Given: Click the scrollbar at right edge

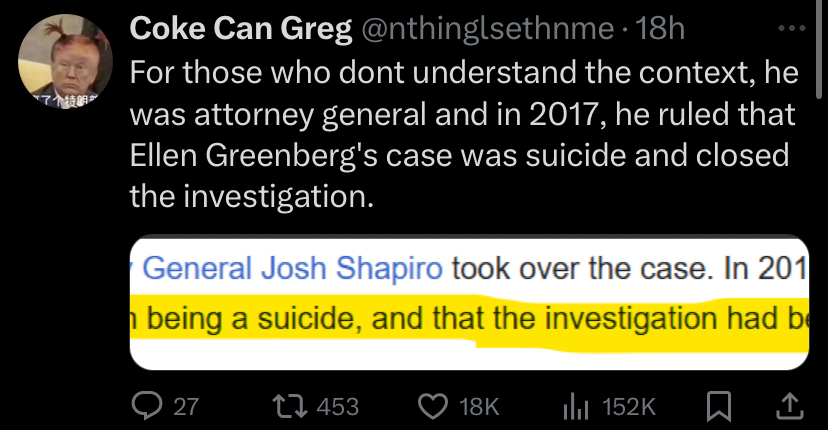Looking at the screenshot, I should 820,48.
